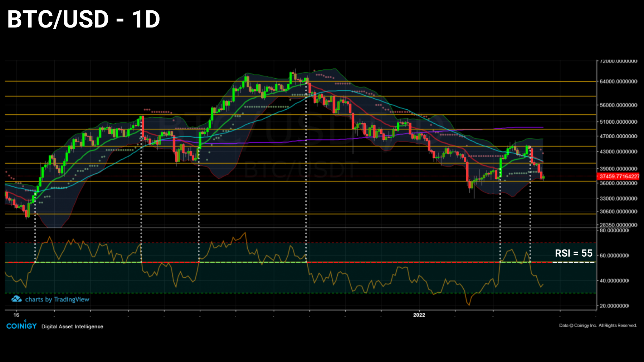
Task: Select the 16 date label on axis
Action: click(16, 315)
